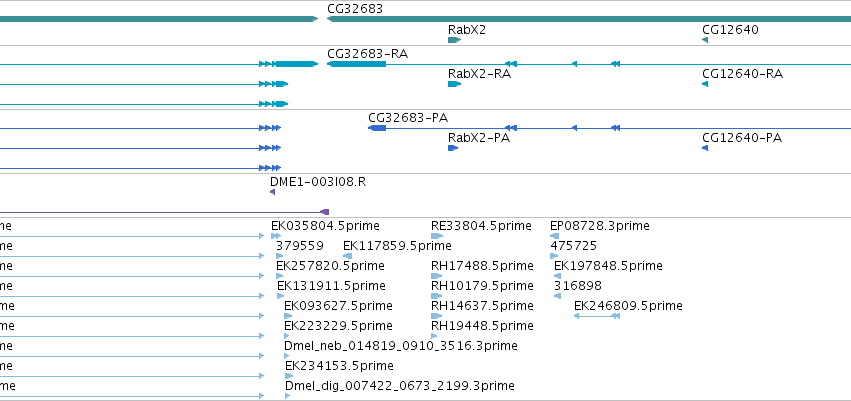
Task: Click the EP08728.3prime EST marker
Action: point(554,236)
